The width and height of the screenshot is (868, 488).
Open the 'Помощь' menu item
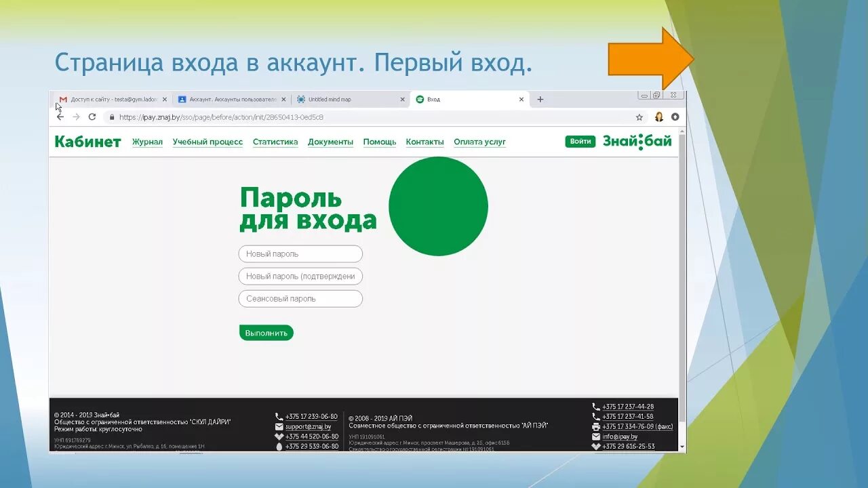(x=380, y=142)
